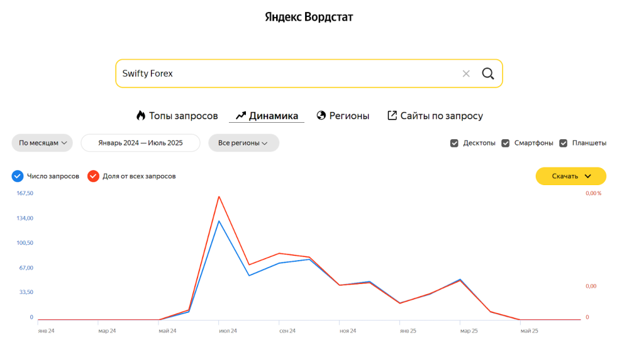This screenshot has height=340, width=644.
Task: Click the external link icon for sites
Action: pyautogui.click(x=392, y=115)
